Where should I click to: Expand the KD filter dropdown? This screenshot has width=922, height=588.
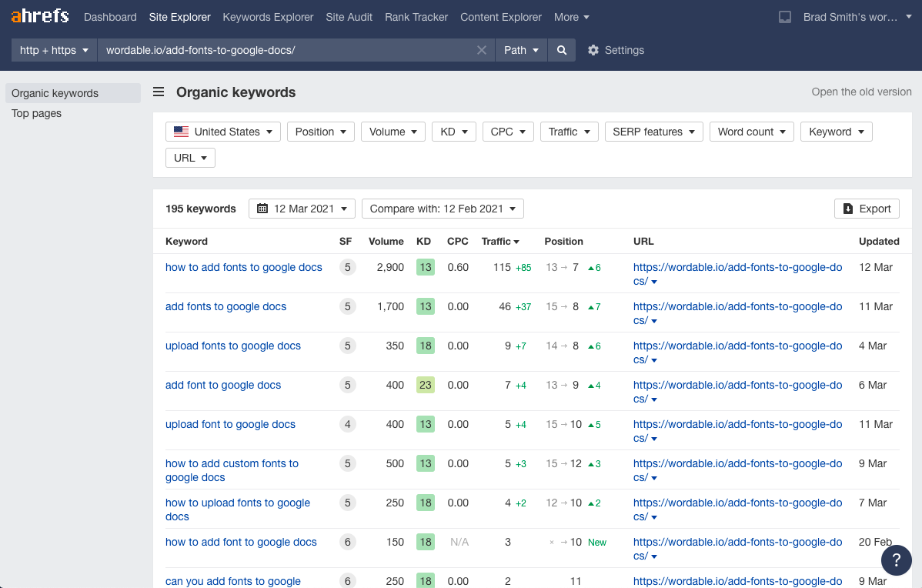pos(453,131)
